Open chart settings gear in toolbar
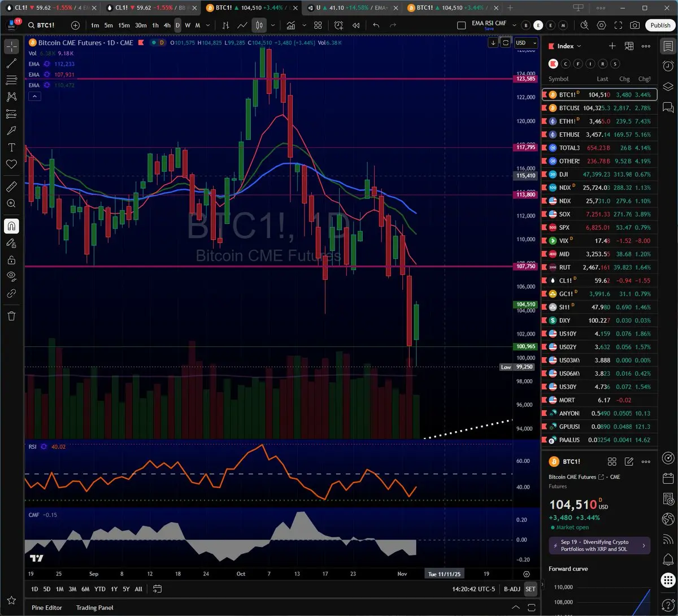The height and width of the screenshot is (616, 678). [x=601, y=25]
